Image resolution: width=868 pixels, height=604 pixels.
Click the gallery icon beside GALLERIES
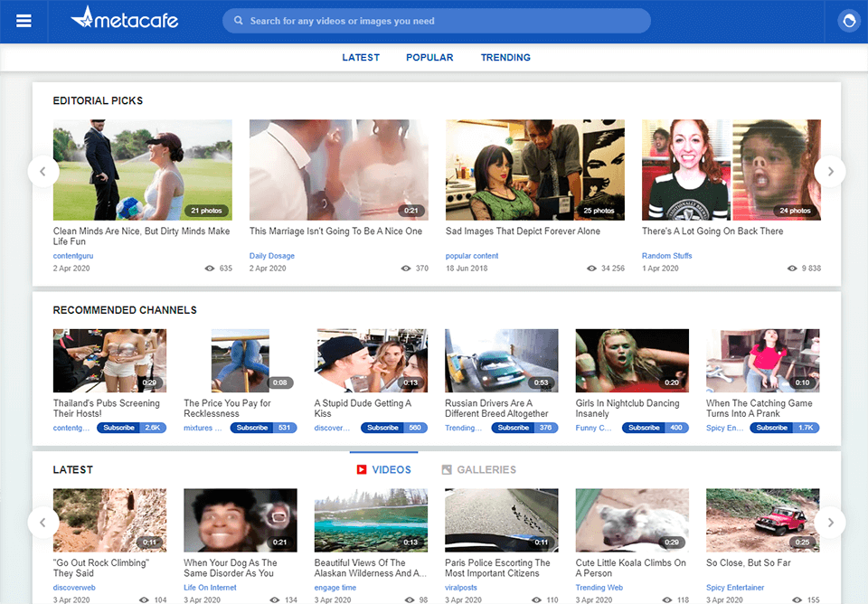click(x=446, y=469)
